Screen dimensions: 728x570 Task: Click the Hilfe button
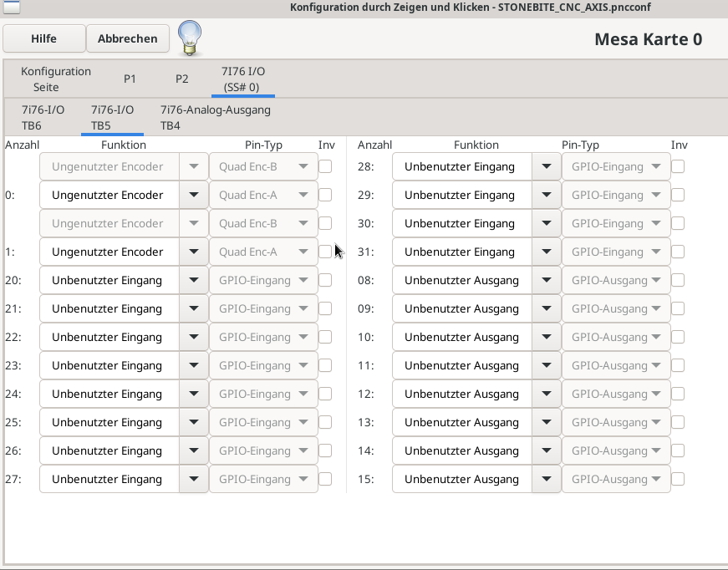[44, 38]
